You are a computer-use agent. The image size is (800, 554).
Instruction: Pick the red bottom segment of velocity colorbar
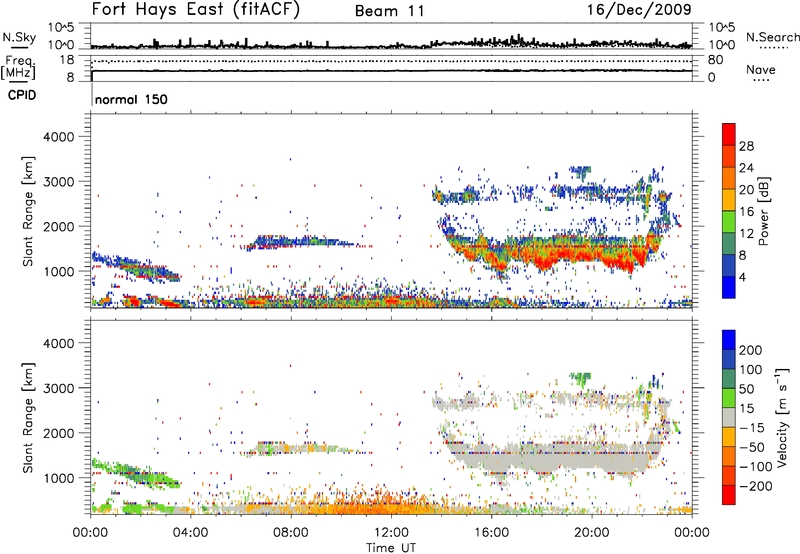pyautogui.click(x=729, y=495)
